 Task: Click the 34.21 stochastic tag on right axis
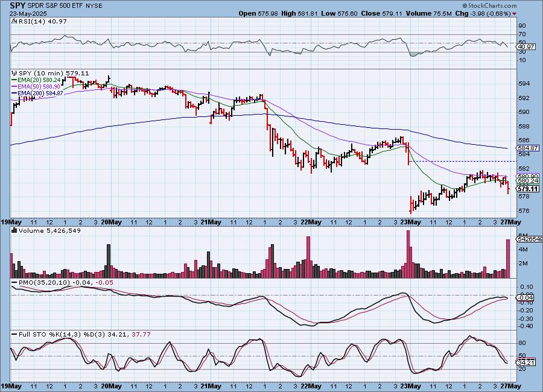(x=525, y=362)
